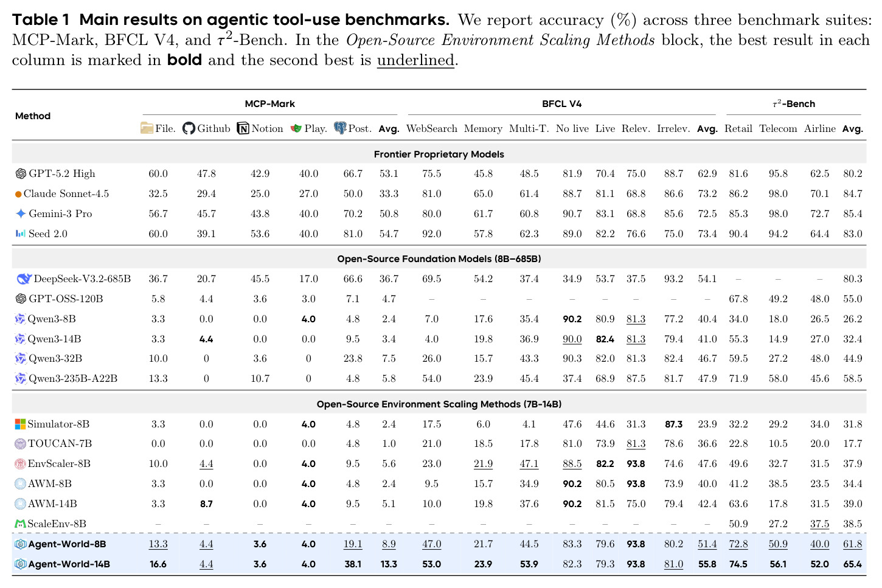The image size is (882, 588).
Task: Click the orange dot icon beside Claude Sonnet-4.5
Action: [x=18, y=194]
